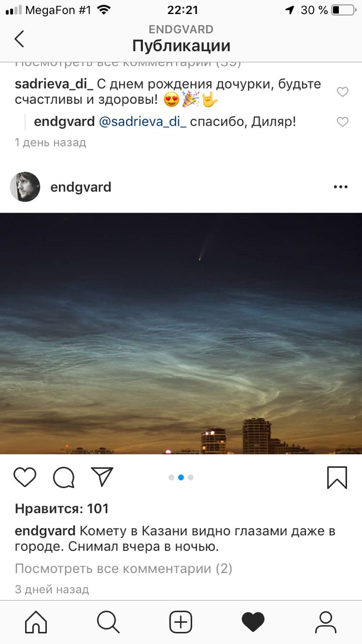Create new post with plus icon

coord(181,622)
